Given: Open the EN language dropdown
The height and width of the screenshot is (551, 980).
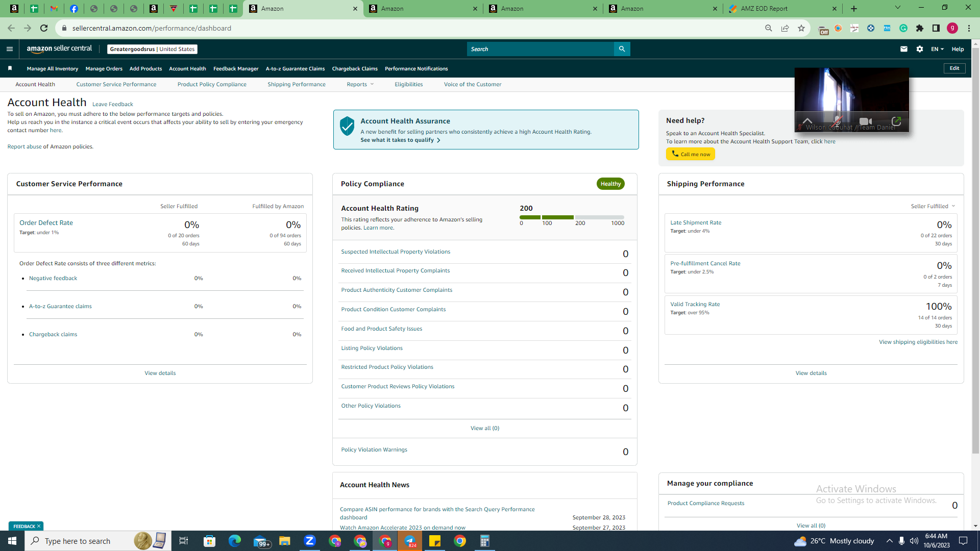Looking at the screenshot, I should click(x=937, y=49).
